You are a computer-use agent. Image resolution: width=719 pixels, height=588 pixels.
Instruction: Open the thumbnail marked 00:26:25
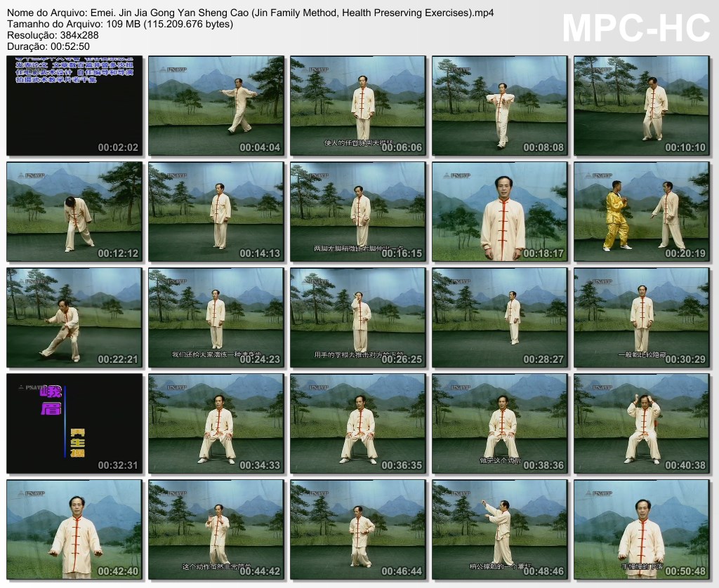pyautogui.click(x=357, y=317)
